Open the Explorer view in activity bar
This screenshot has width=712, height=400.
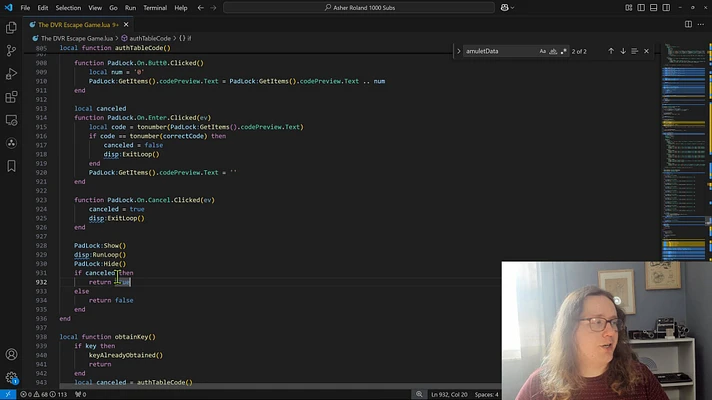11,28
